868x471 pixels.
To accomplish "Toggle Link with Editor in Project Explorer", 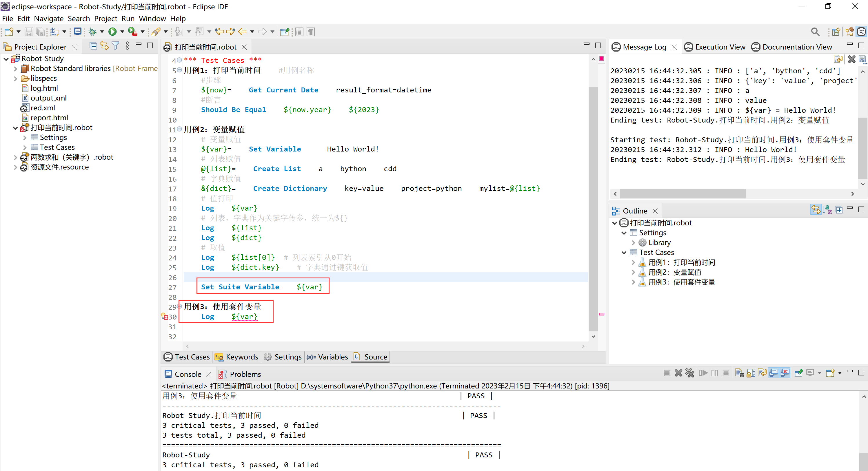I will coord(104,46).
